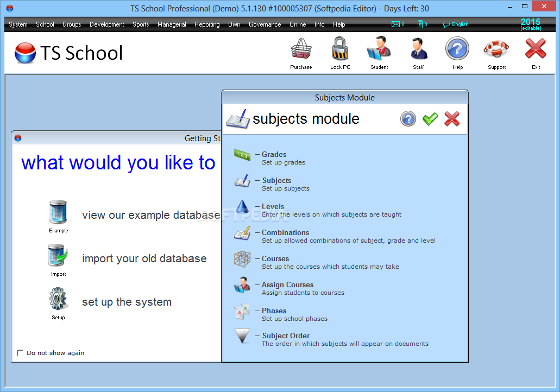Viewport: 560px width, 392px height.
Task: Open the Sports menu
Action: tap(141, 24)
